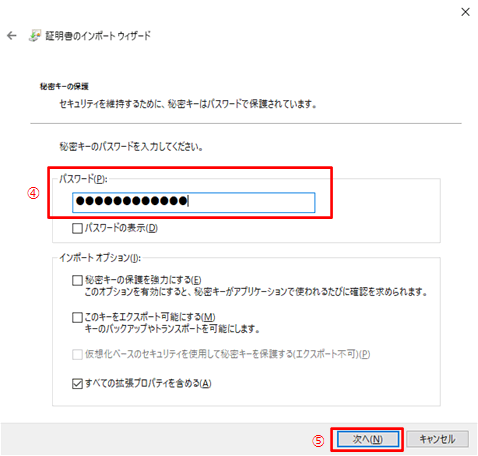Click the インポート オプション(I): group label
This screenshot has width=478, height=456.
point(100,258)
